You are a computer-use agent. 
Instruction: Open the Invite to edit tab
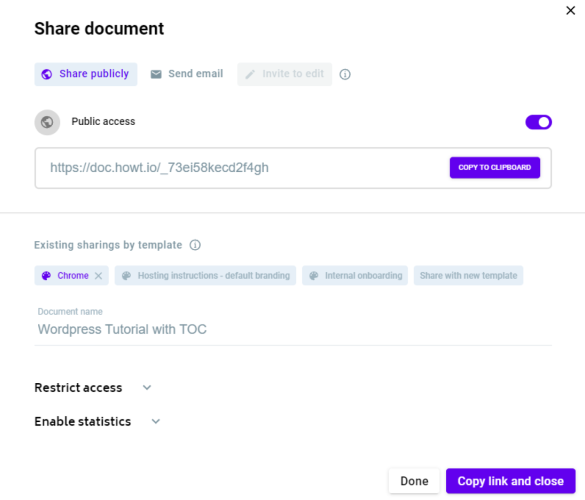pyautogui.click(x=285, y=74)
